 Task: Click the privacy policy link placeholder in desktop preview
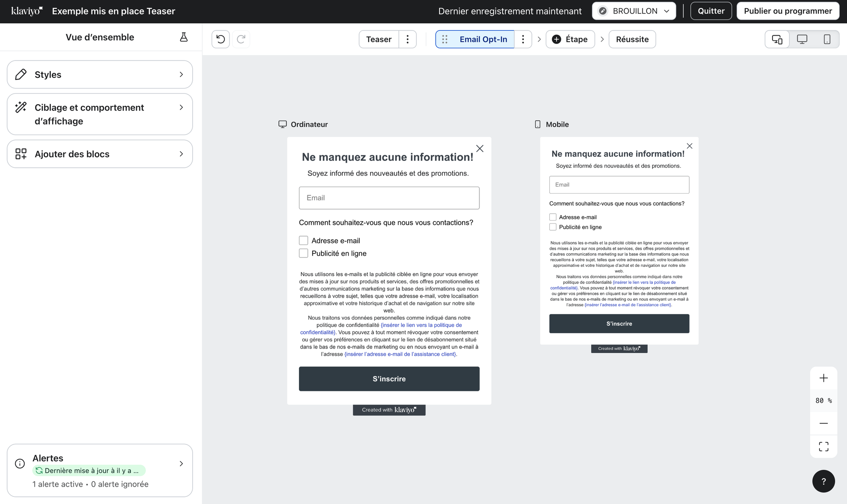coord(381,329)
